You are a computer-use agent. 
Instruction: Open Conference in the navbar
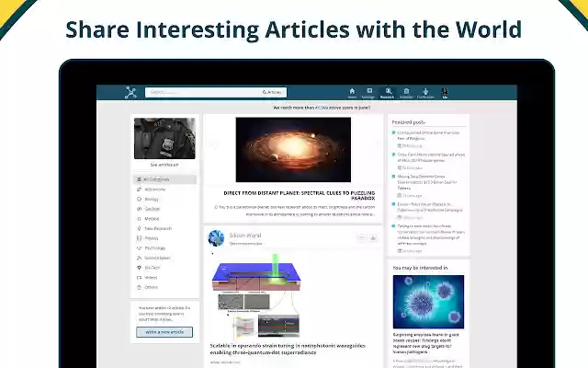click(425, 93)
